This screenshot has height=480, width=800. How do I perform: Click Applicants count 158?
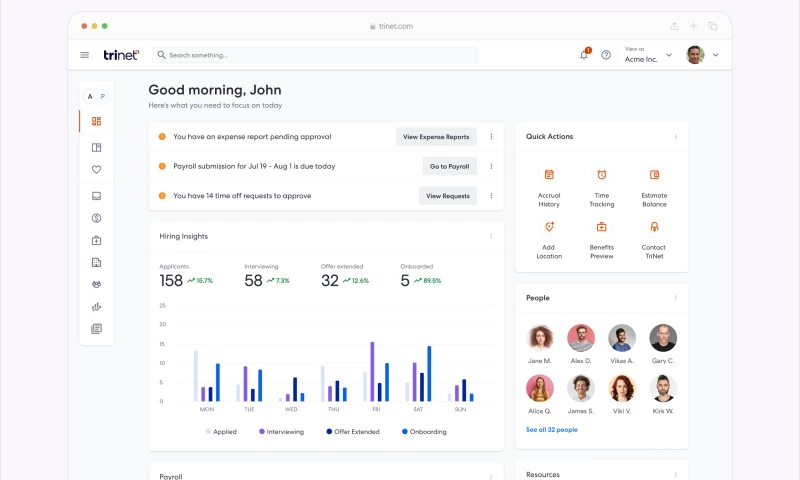point(171,281)
